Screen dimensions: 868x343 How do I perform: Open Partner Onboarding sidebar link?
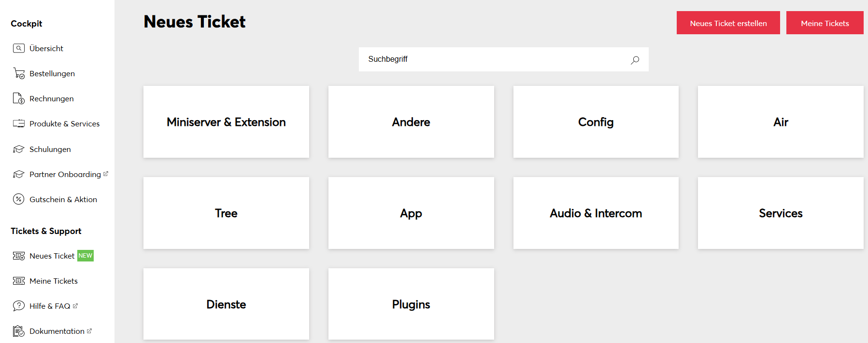click(65, 174)
